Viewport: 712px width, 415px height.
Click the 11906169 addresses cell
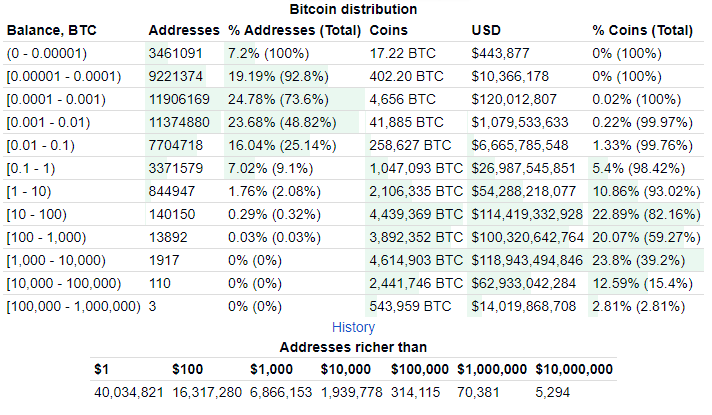point(179,98)
